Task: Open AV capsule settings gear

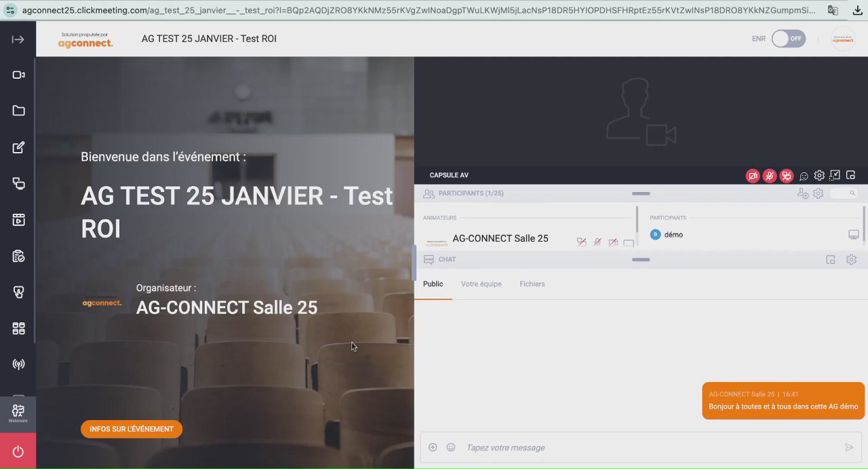Action: (x=819, y=176)
